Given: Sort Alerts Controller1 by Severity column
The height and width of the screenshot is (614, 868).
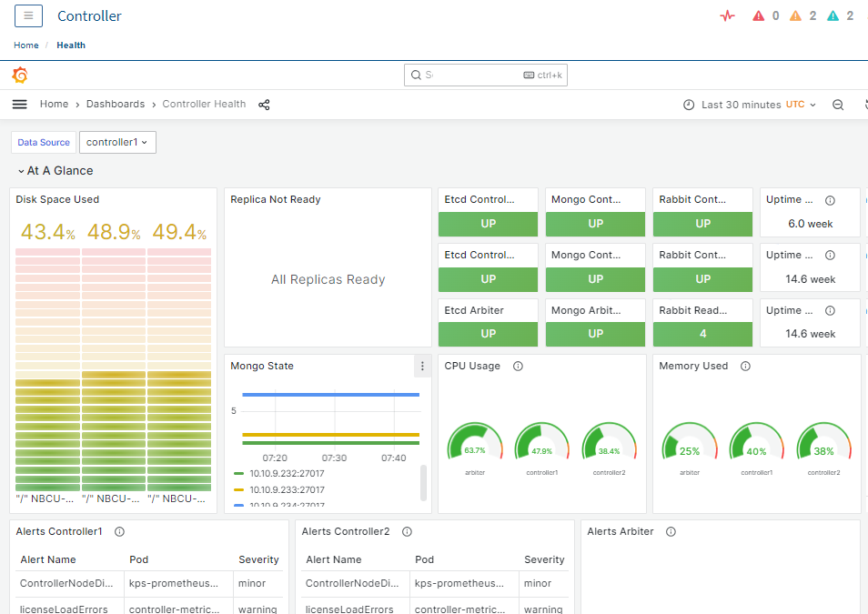Looking at the screenshot, I should coord(258,559).
